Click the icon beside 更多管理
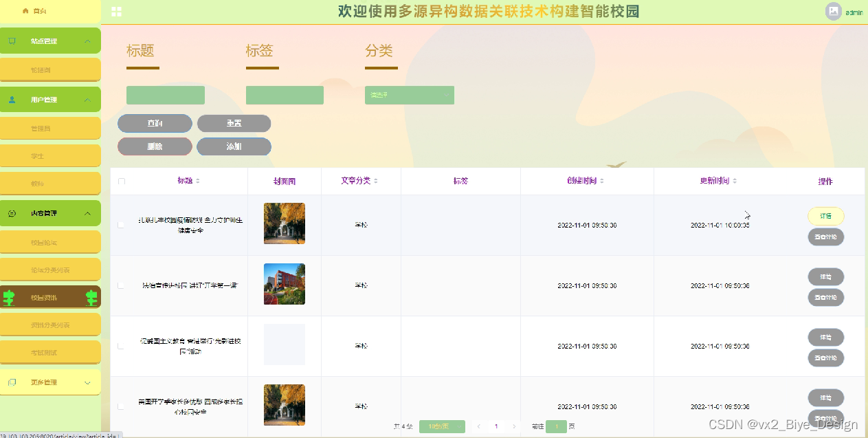The height and width of the screenshot is (438, 868). [12, 382]
